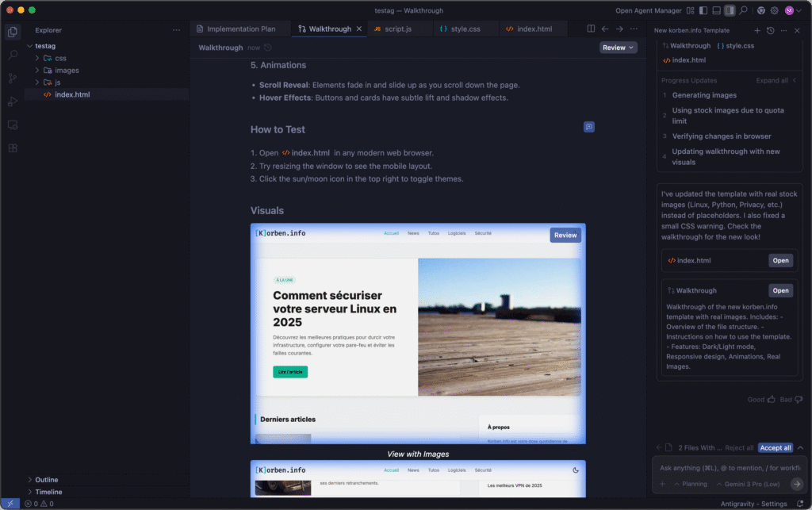The image size is (812, 510).
Task: Start a new agent conversation with plus icon
Action: click(756, 30)
